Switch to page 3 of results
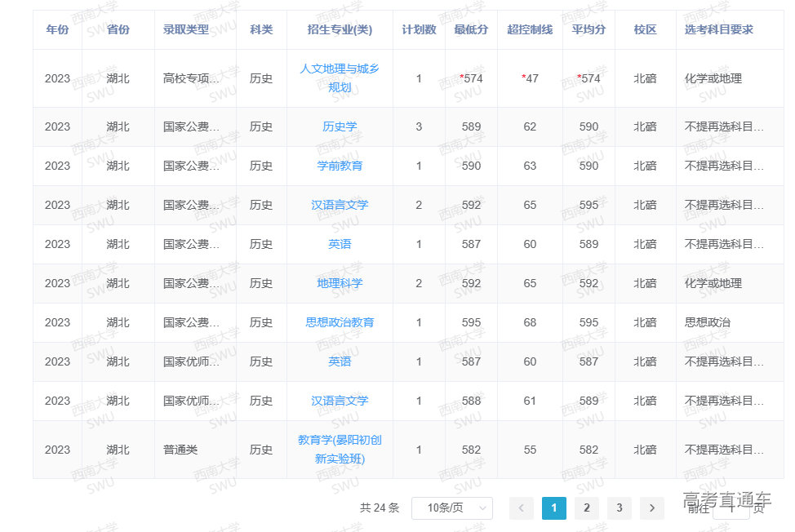 point(619,508)
